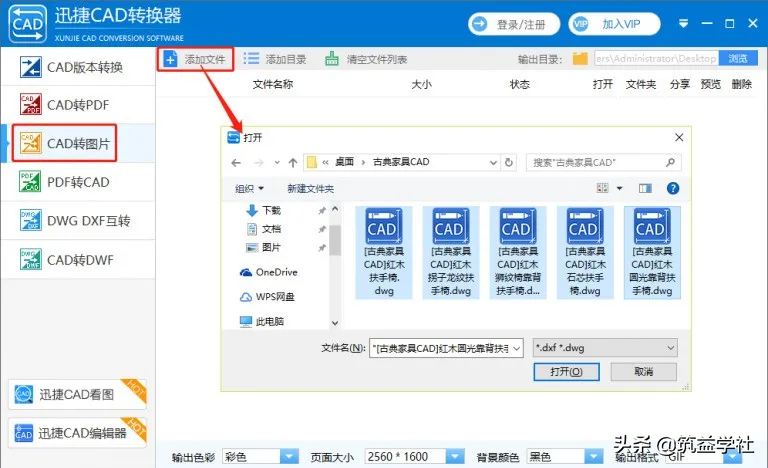Viewport: 768px width, 468px height.
Task: Expand the 背景颜色 dropdown
Action: tap(594, 457)
